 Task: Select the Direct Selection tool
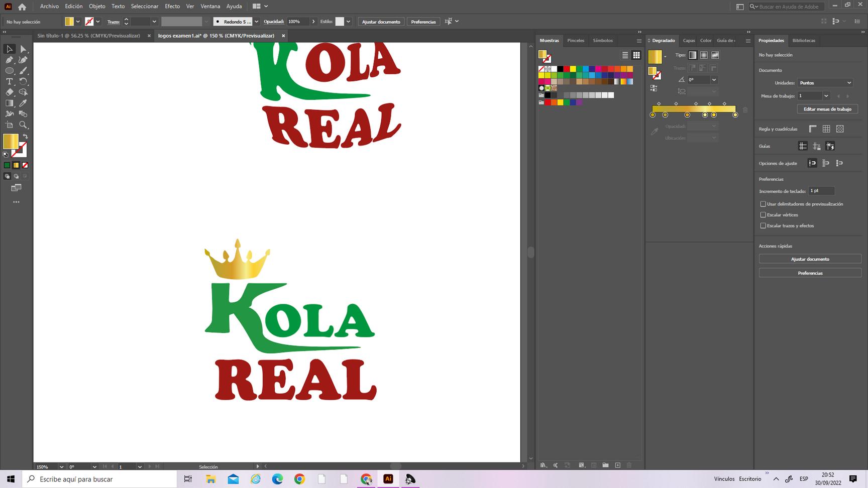click(x=23, y=49)
